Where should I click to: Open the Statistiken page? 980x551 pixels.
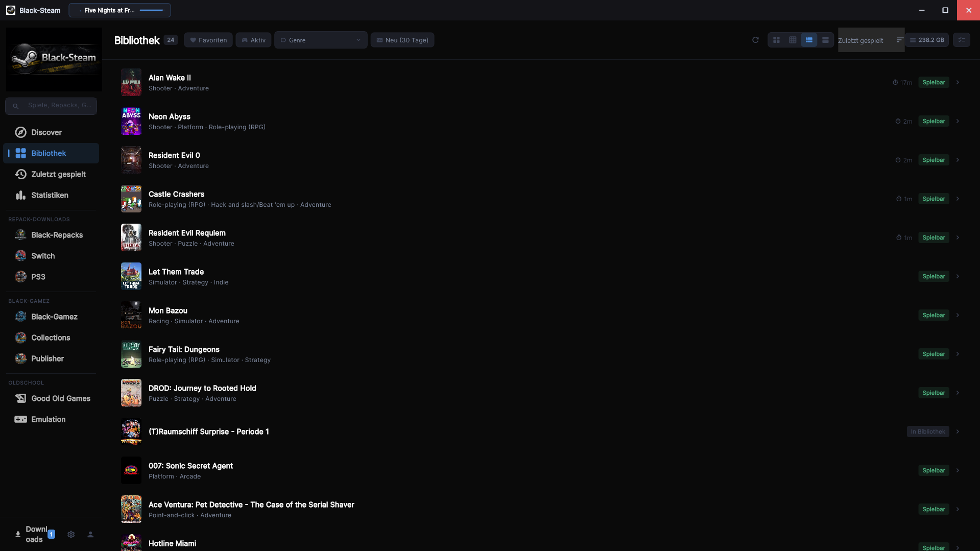(51, 195)
